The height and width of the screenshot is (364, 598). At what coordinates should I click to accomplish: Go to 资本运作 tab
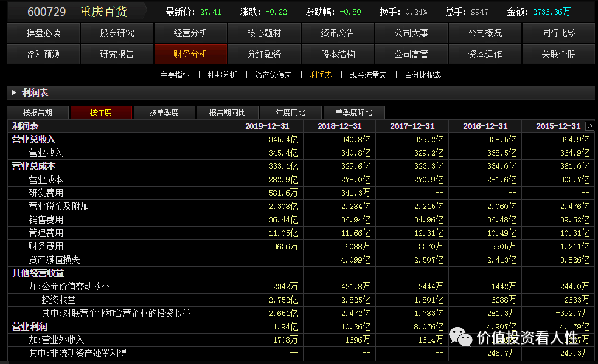click(x=485, y=55)
